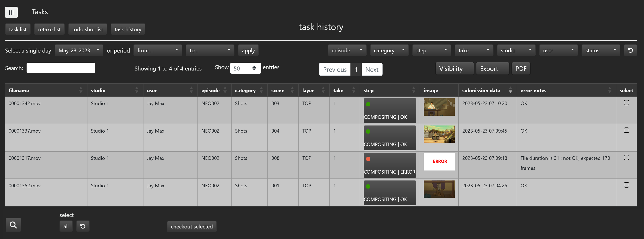
Task: Click the reset selection icon next to all
Action: coord(83,226)
